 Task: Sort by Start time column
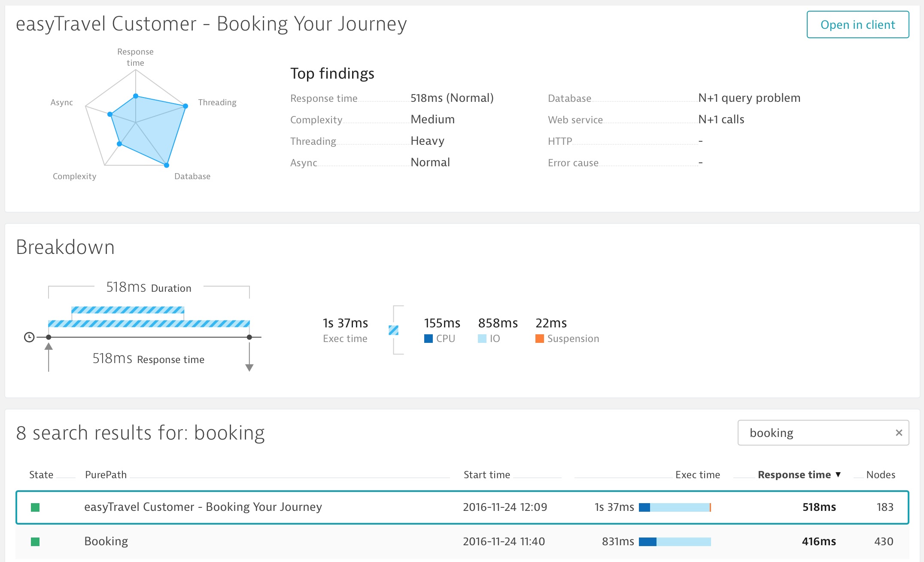click(x=486, y=475)
